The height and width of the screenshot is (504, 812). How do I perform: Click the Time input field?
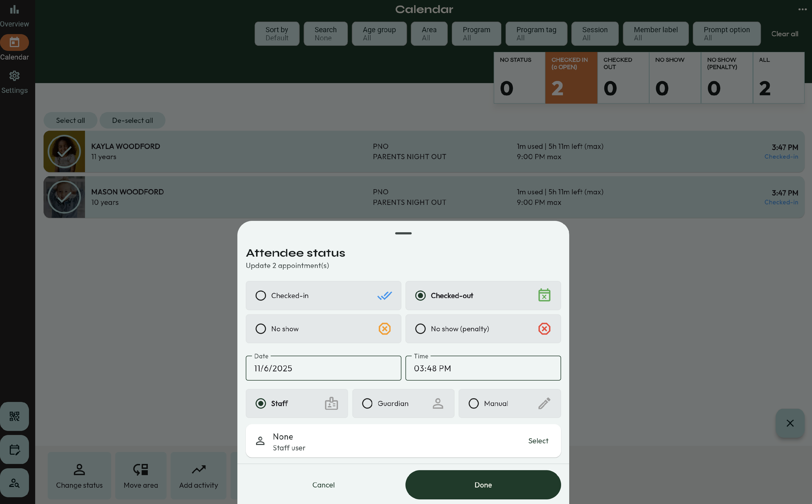pos(483,368)
